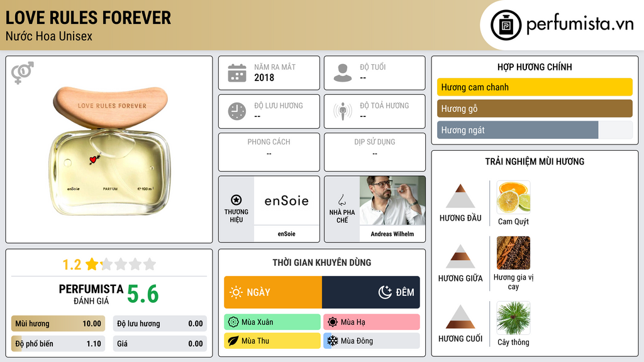
Task: Click the flower icon for Mùa Xuân
Action: 233,322
